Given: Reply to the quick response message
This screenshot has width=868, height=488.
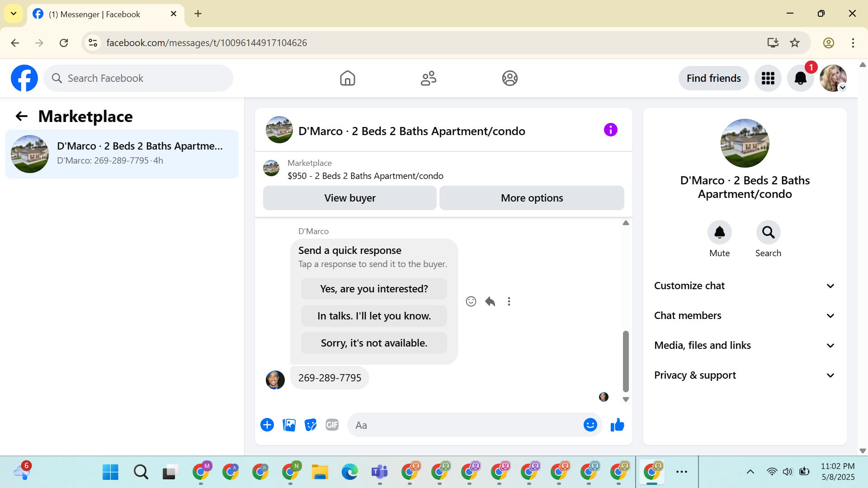Looking at the screenshot, I should 490,301.
